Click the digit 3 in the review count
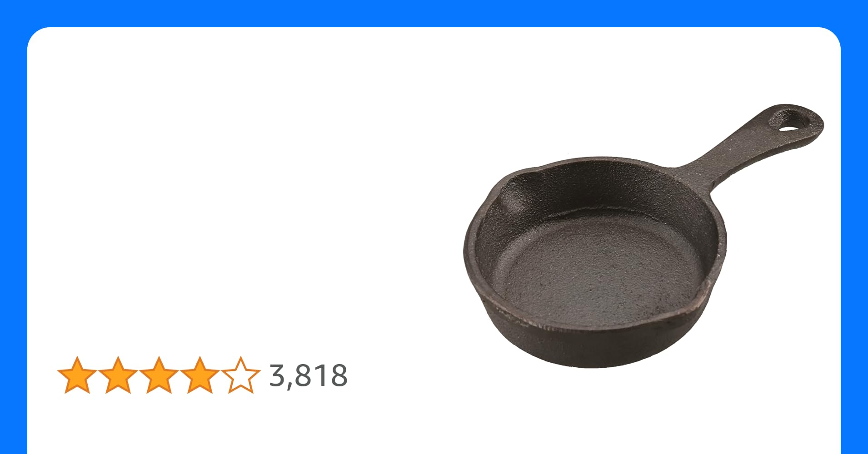This screenshot has width=868, height=454. coord(277,375)
